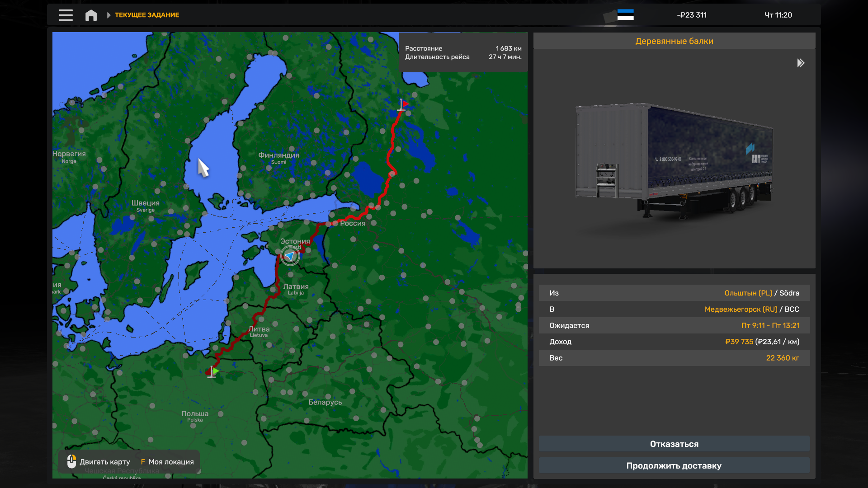The height and width of the screenshot is (488, 868).
Task: Click the Финляндия label on the map
Action: pos(278,155)
